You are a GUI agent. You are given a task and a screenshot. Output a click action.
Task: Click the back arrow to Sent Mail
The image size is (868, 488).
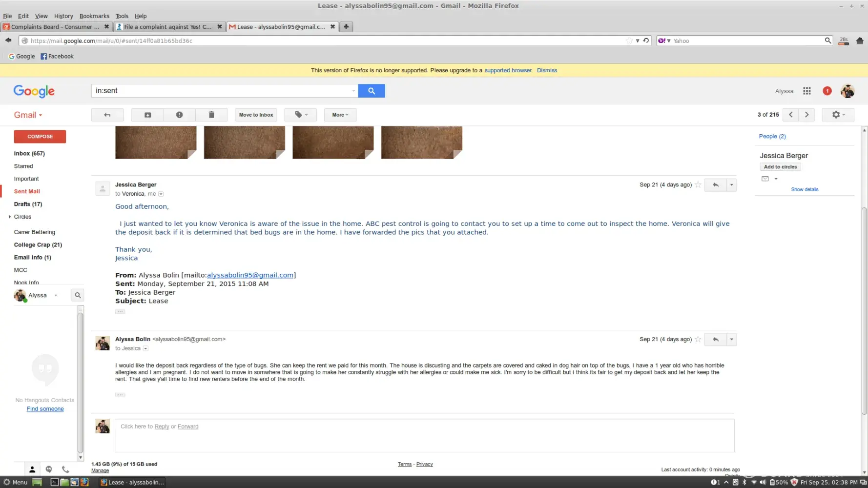[107, 115]
